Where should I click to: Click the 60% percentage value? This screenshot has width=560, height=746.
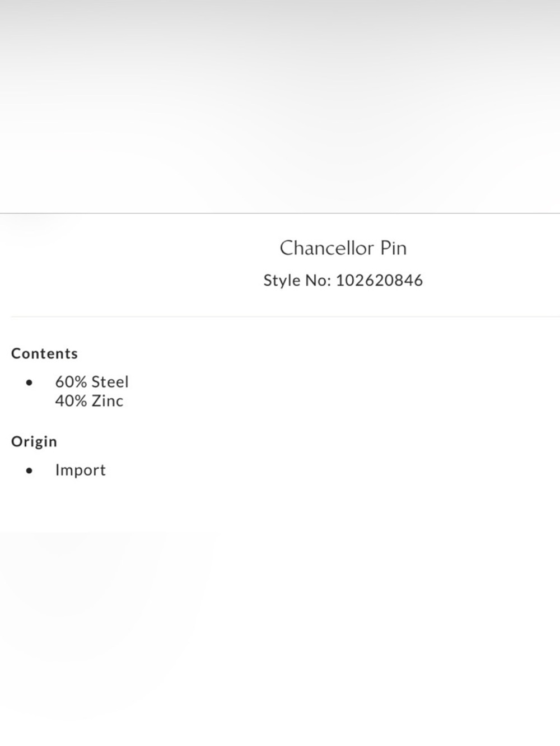(x=71, y=382)
